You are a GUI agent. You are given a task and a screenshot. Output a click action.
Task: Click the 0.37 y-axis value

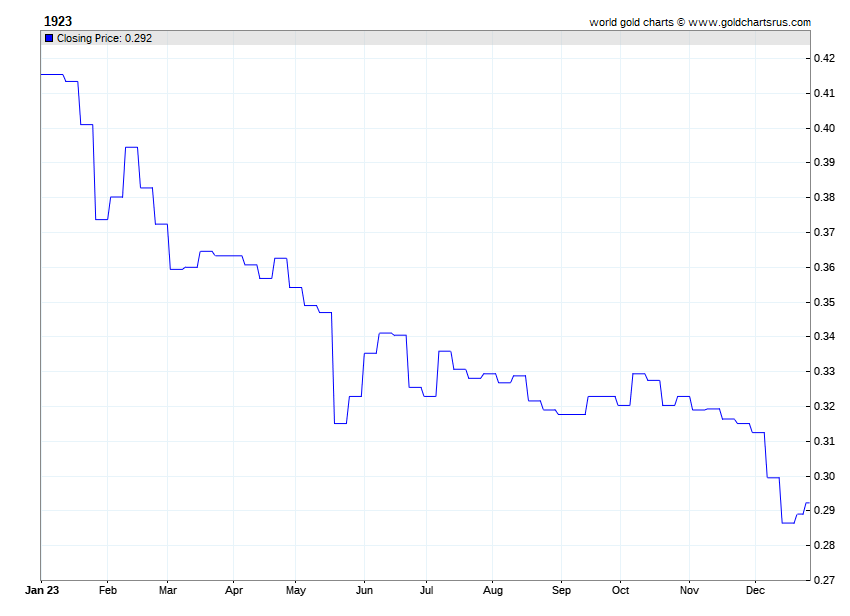[x=824, y=233]
